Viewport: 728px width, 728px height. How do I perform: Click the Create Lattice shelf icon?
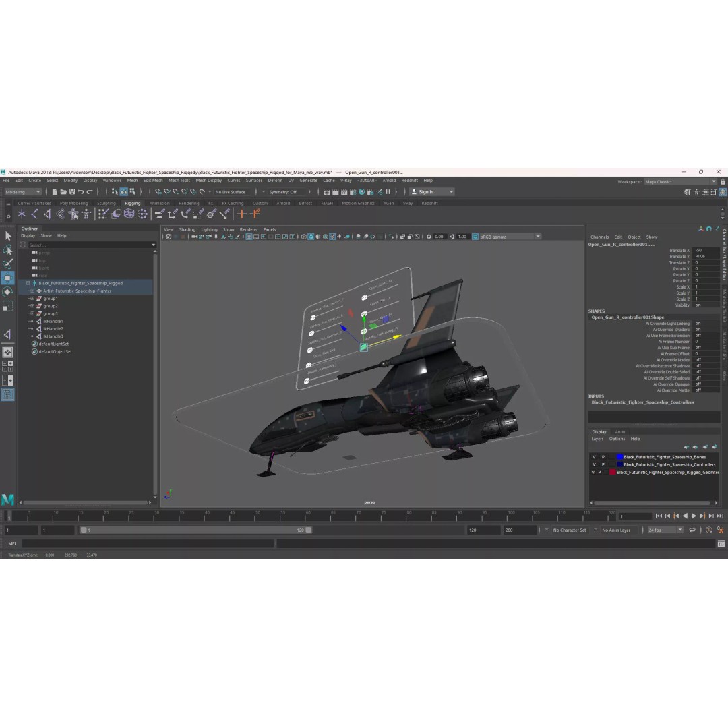coord(129,214)
